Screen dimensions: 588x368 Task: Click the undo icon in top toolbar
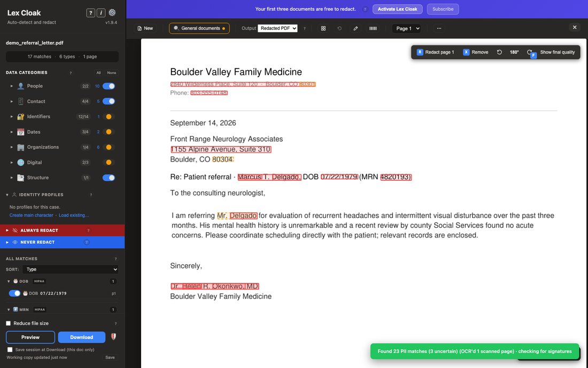339,28
